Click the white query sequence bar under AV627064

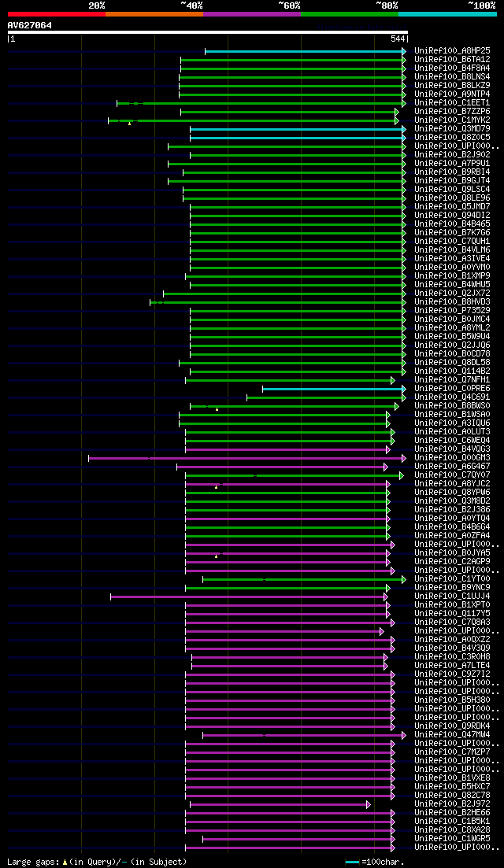point(208,32)
